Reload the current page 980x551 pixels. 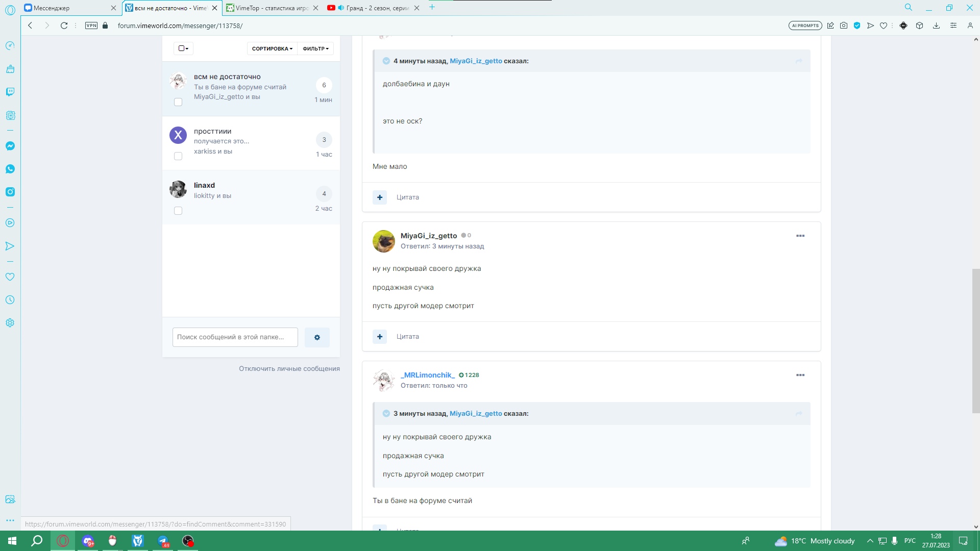(64, 26)
